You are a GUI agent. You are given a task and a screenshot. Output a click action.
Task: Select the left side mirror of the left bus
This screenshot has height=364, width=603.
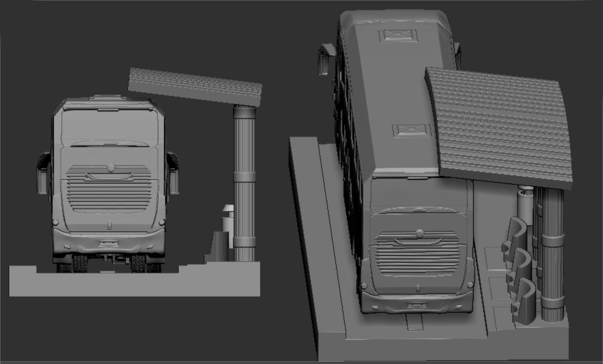point(43,173)
